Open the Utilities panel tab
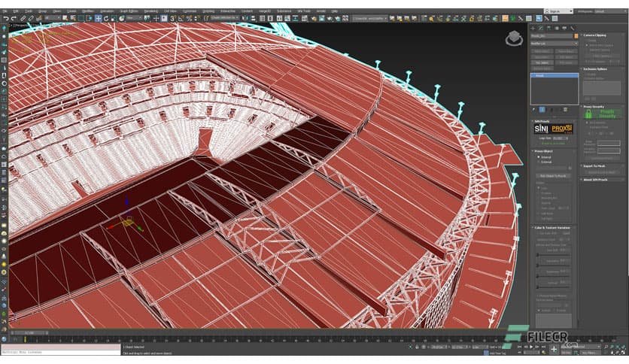This screenshot has height=364, width=629. 572,28
